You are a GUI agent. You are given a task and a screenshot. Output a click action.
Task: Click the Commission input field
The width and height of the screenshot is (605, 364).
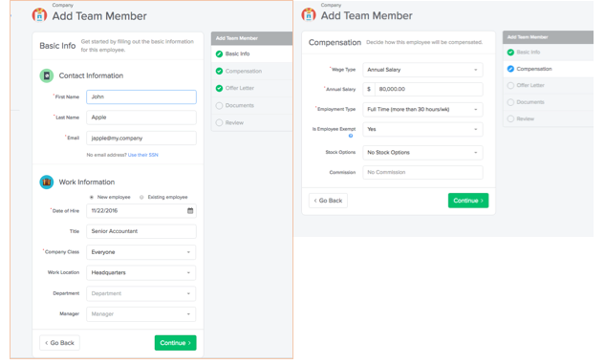click(x=422, y=172)
